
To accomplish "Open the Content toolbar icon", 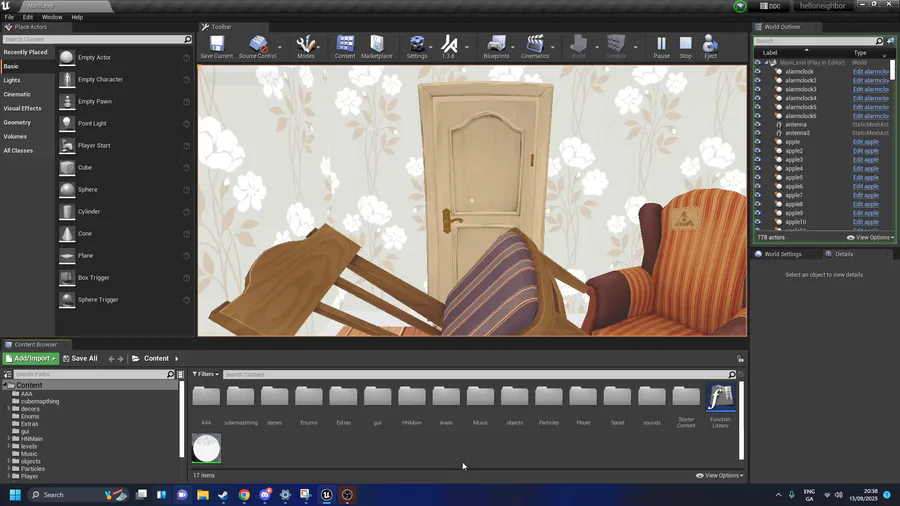I will click(345, 46).
